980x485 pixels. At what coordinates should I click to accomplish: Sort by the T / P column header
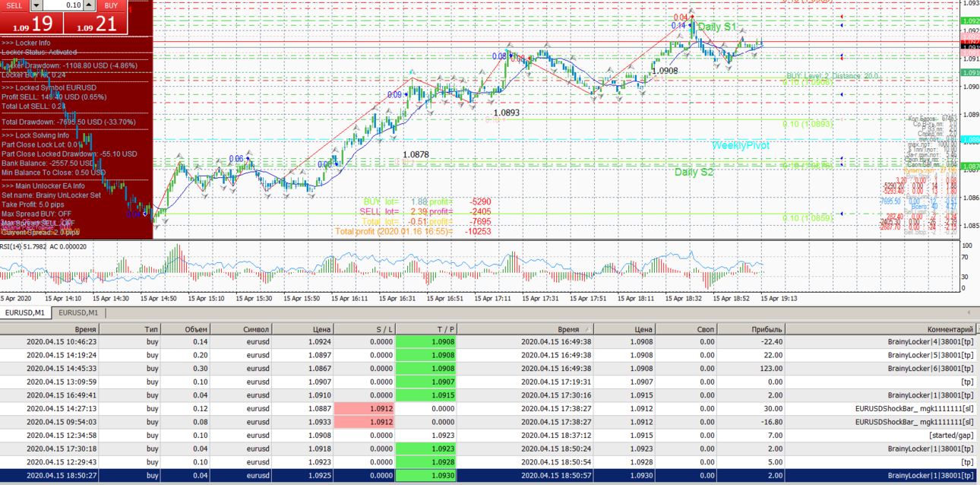click(426, 329)
